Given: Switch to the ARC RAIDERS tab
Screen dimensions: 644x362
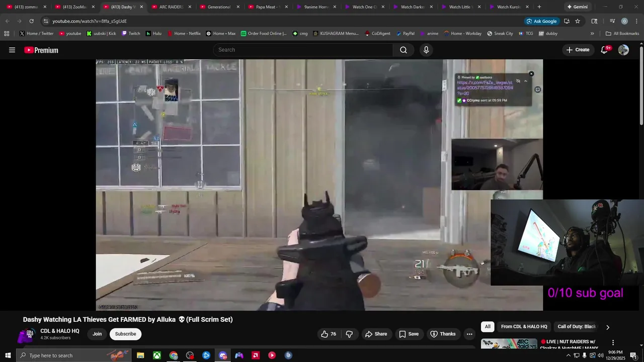Looking at the screenshot, I should coord(171,7).
